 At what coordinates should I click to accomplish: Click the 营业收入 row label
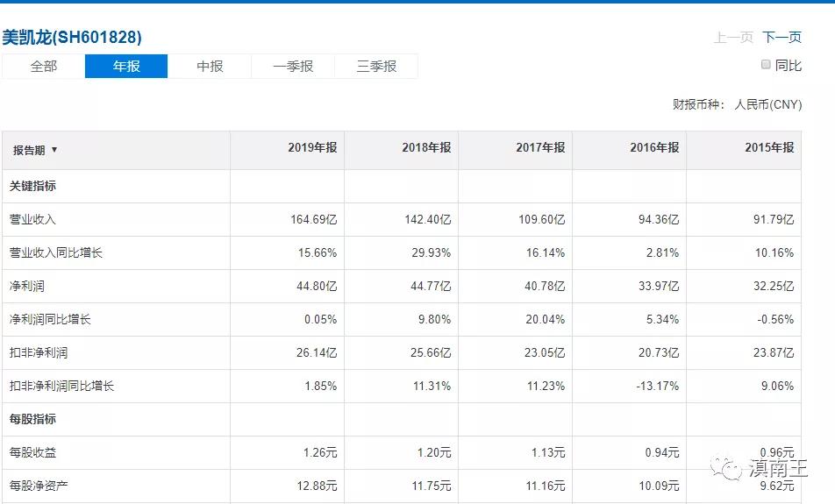(32, 219)
